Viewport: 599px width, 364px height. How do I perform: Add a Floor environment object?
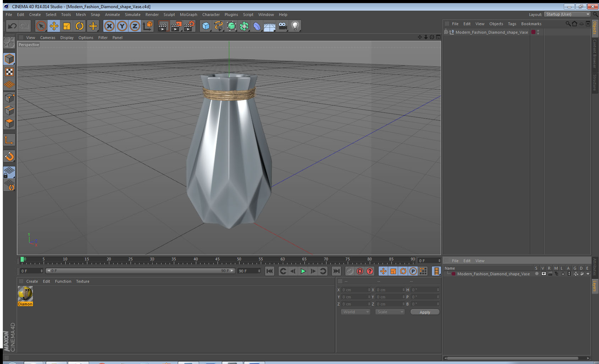270,26
